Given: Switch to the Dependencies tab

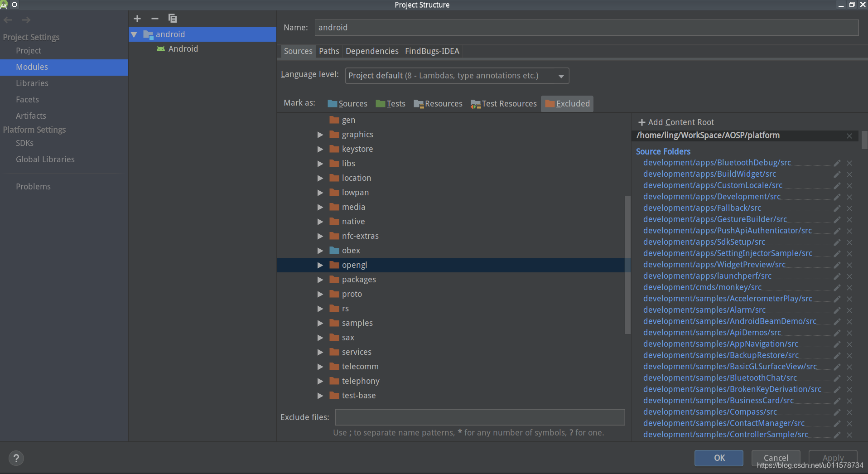Looking at the screenshot, I should click(x=372, y=51).
